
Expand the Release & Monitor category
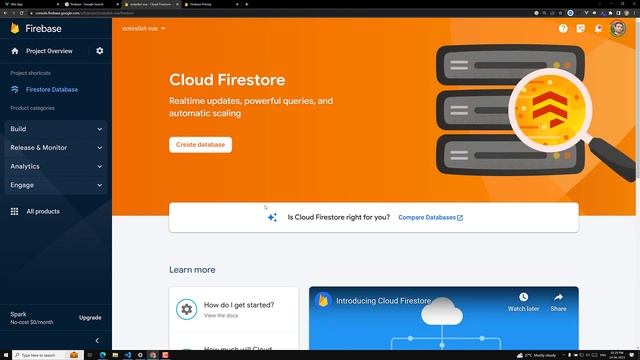click(56, 148)
